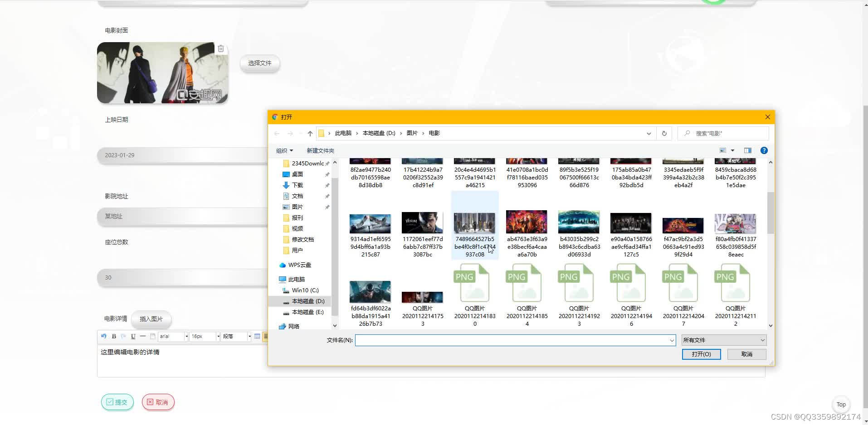Image resolution: width=868 pixels, height=425 pixels.
Task: Open the 段落 paragraph format dropdown
Action: (236, 336)
